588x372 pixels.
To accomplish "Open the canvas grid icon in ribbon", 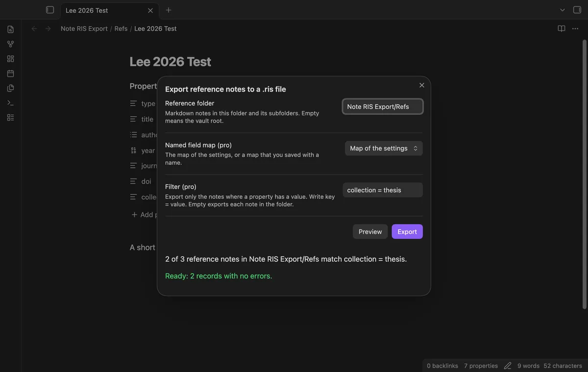I will tap(10, 59).
